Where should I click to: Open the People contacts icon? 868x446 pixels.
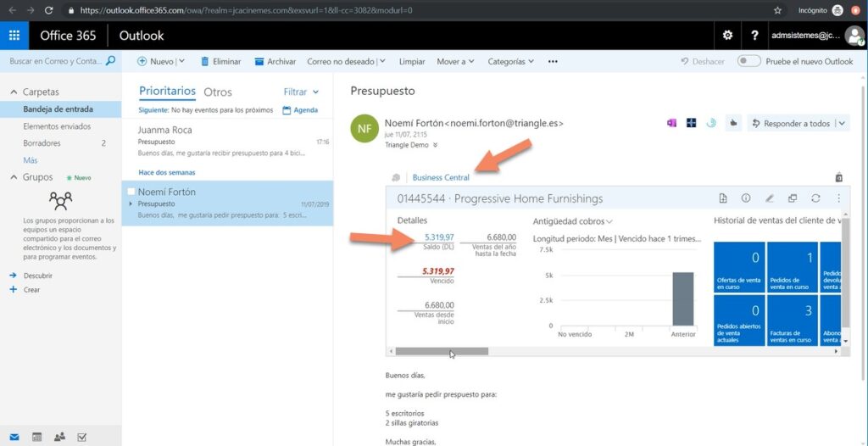pyautogui.click(x=59, y=437)
